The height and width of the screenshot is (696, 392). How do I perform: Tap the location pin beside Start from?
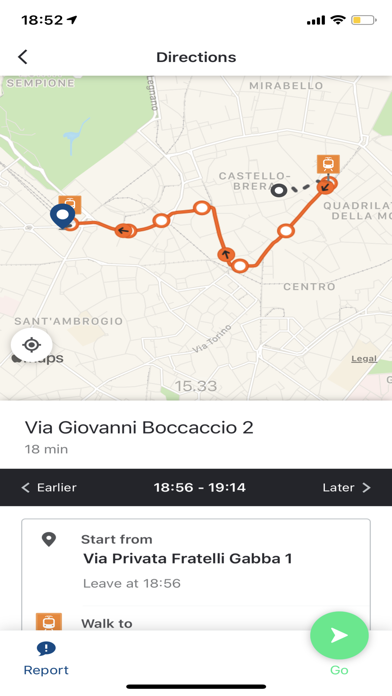pyautogui.click(x=49, y=539)
